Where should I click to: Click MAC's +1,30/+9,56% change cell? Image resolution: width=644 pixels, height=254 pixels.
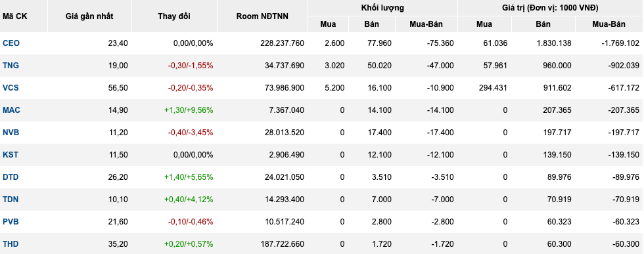coord(189,110)
